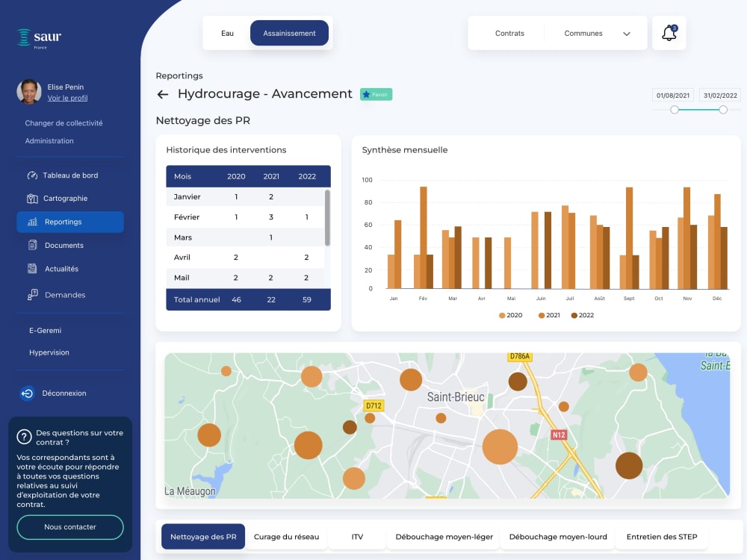Open Voir le profil link
The width and height of the screenshot is (747, 560).
(67, 98)
